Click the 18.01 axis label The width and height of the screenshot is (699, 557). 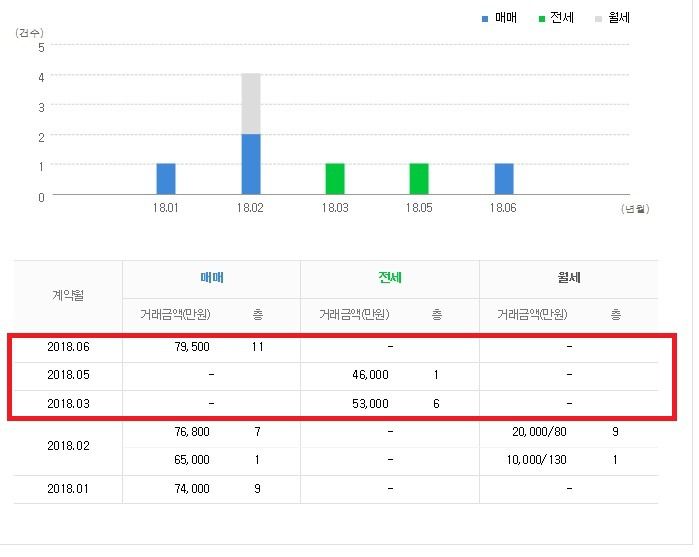tap(165, 208)
